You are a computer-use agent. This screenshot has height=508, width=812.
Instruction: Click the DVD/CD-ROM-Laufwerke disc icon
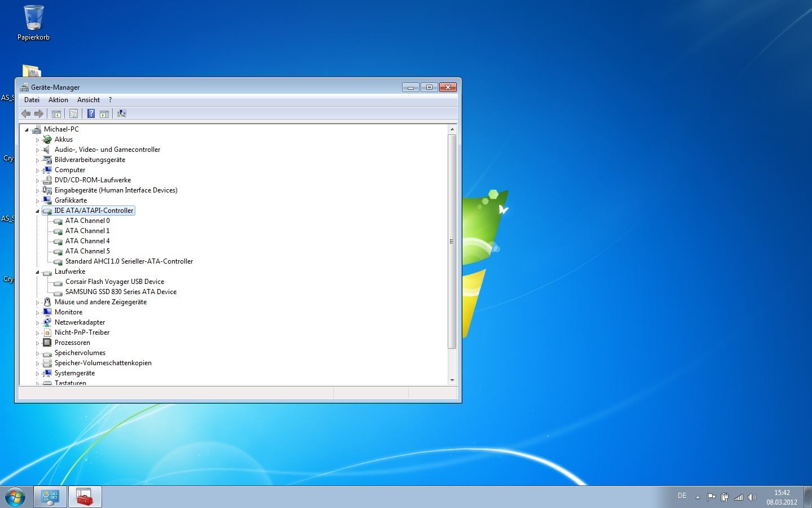pos(47,180)
